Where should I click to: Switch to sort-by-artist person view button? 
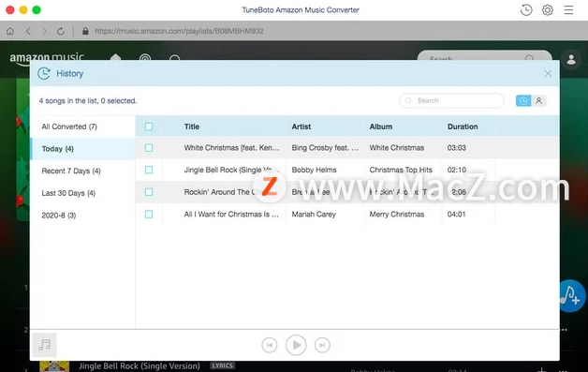539,100
